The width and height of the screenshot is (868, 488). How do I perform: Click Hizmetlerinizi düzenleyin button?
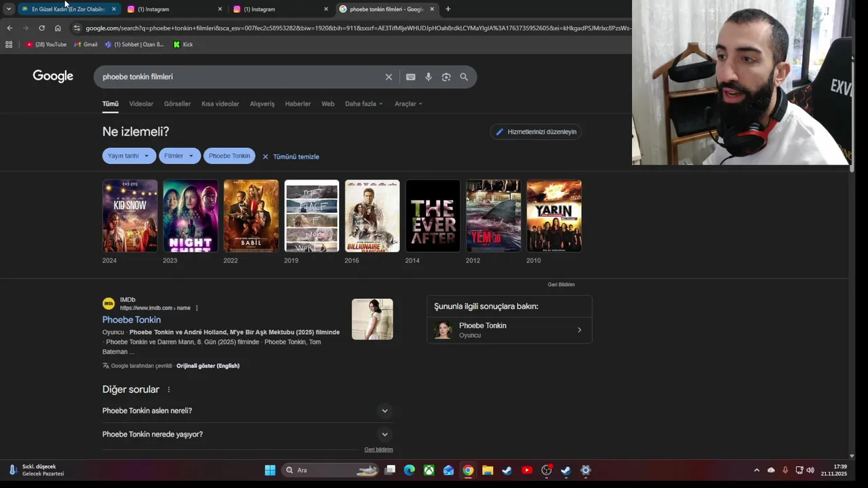click(536, 131)
